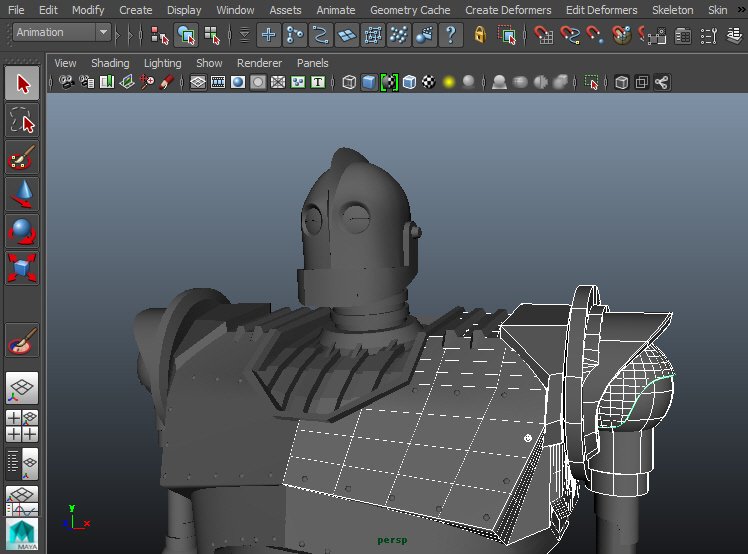Open the Panels menu
The width and height of the screenshot is (748, 554).
[x=312, y=63]
